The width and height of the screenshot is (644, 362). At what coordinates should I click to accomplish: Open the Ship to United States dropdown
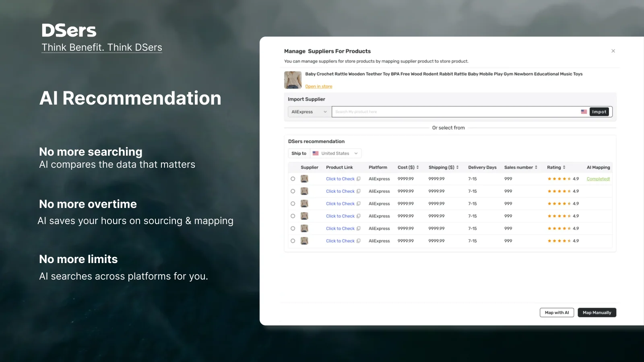click(x=335, y=153)
